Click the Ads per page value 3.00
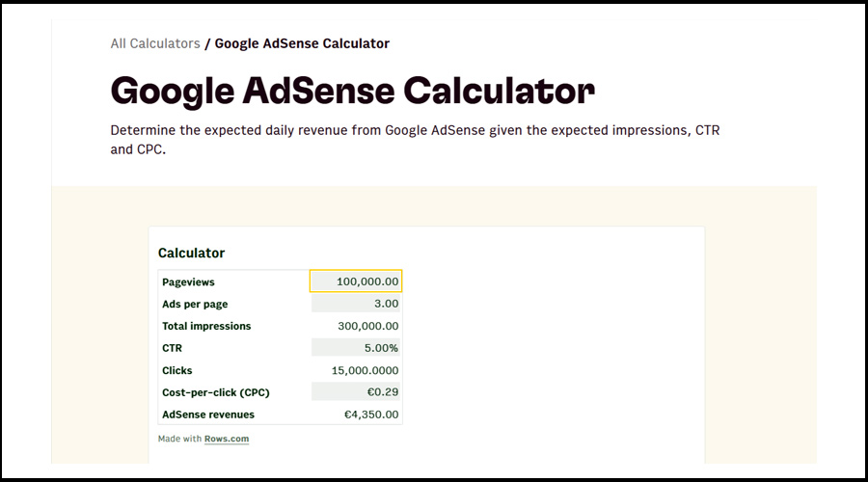Viewport: 868px width, 482px height. pos(356,304)
